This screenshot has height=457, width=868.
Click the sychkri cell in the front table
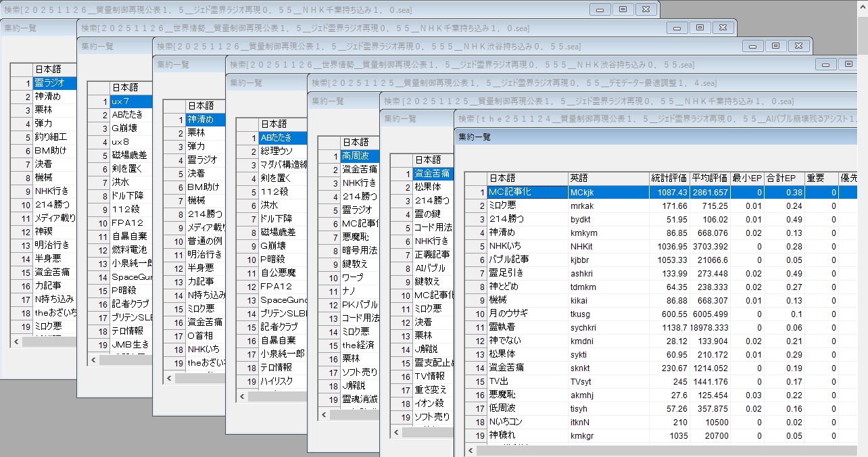608,327
